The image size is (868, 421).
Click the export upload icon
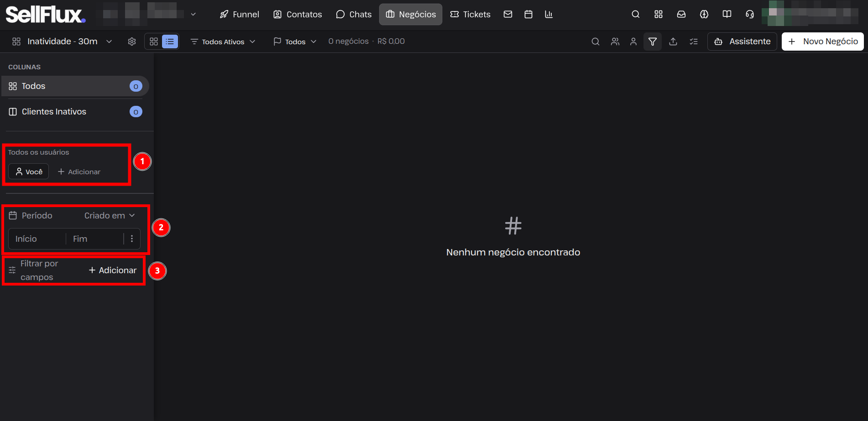[x=673, y=42]
